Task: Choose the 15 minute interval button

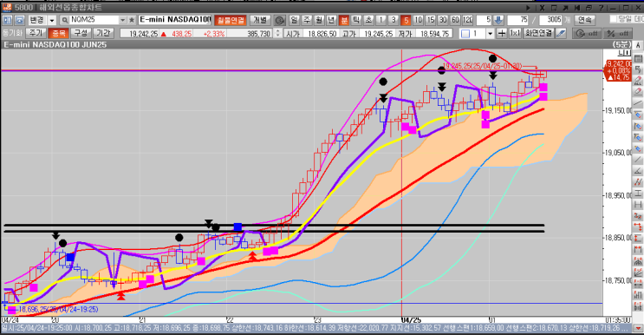Action: click(431, 20)
